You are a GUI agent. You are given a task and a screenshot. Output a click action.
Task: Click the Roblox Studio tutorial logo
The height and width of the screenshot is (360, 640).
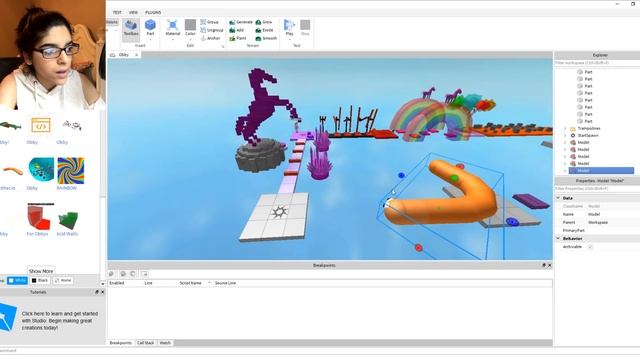[8, 318]
